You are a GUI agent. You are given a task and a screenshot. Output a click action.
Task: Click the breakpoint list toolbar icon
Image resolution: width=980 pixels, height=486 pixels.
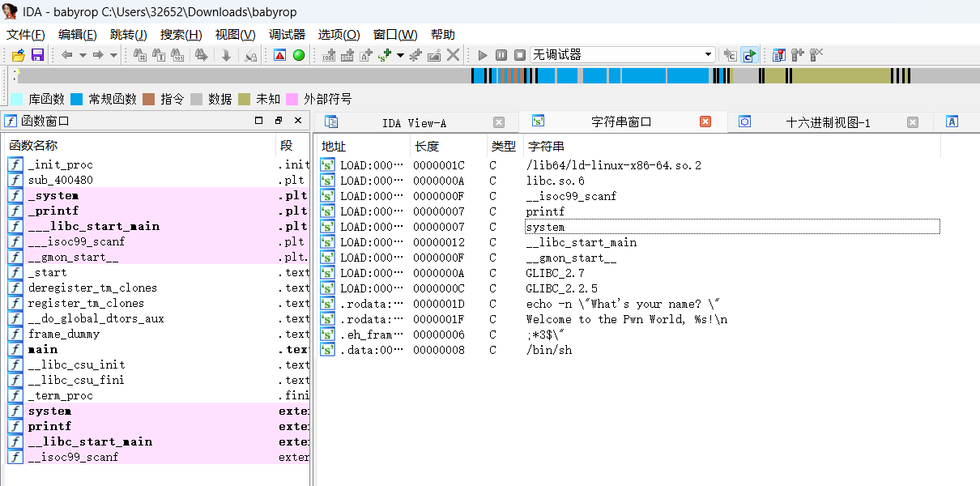(779, 55)
